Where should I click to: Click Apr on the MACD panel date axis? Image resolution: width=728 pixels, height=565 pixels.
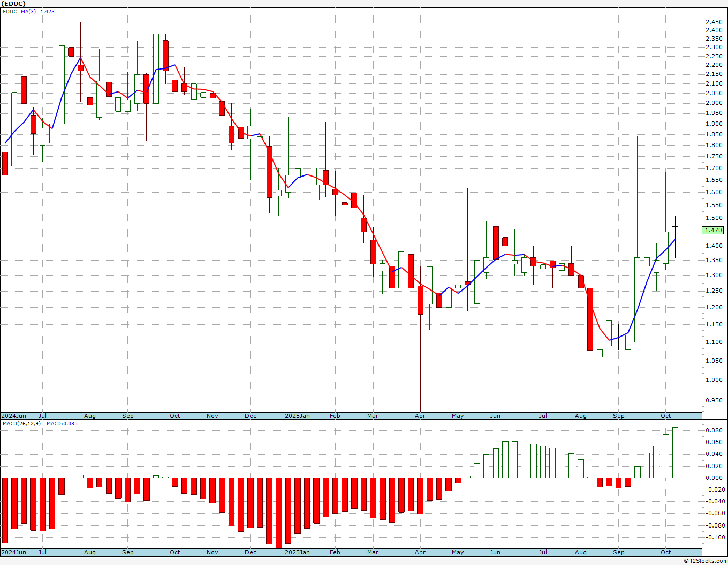(x=420, y=552)
